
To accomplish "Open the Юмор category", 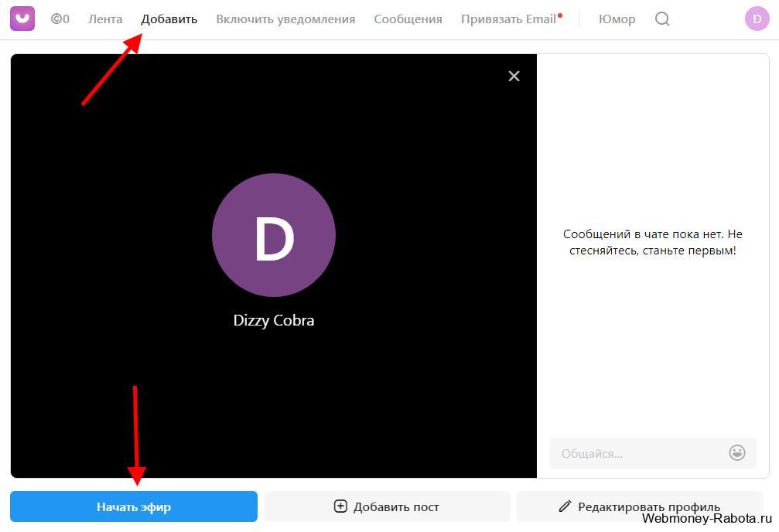I will tap(617, 19).
